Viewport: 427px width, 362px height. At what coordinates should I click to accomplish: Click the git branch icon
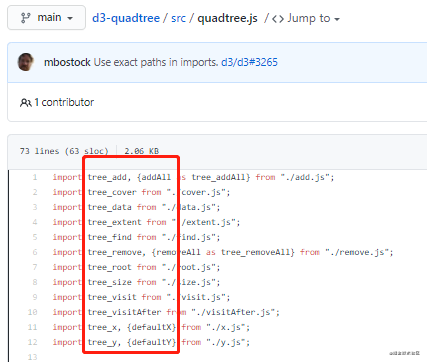point(25,18)
